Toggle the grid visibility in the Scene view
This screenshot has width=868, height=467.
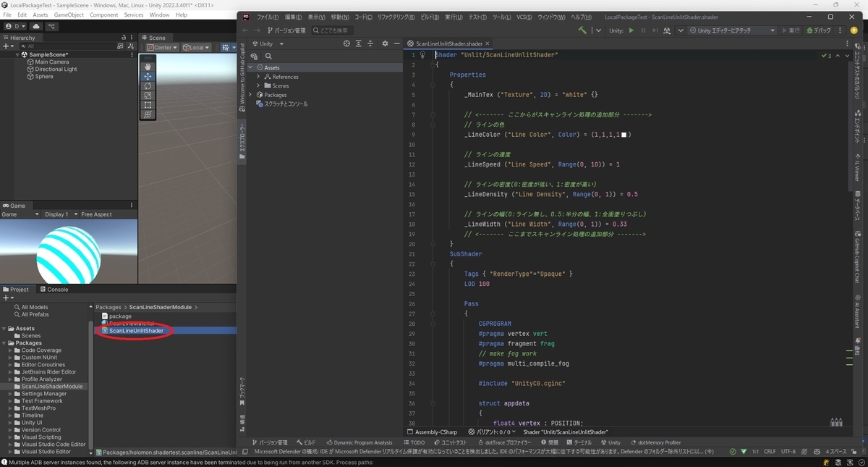pos(224,47)
